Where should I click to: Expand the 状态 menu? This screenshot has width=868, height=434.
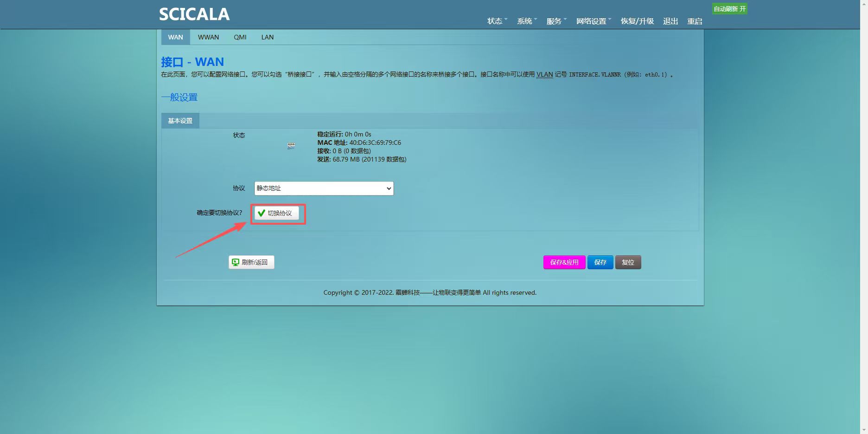[x=495, y=21]
